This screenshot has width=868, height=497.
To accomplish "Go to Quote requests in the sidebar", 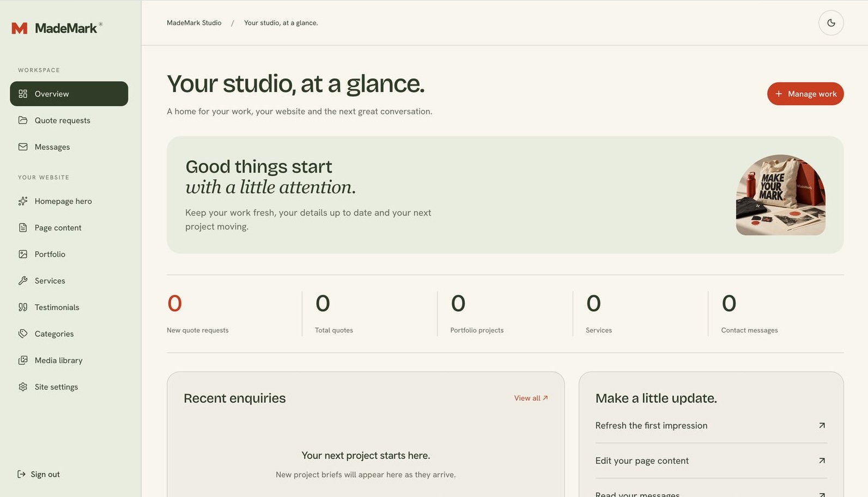I will (69, 120).
